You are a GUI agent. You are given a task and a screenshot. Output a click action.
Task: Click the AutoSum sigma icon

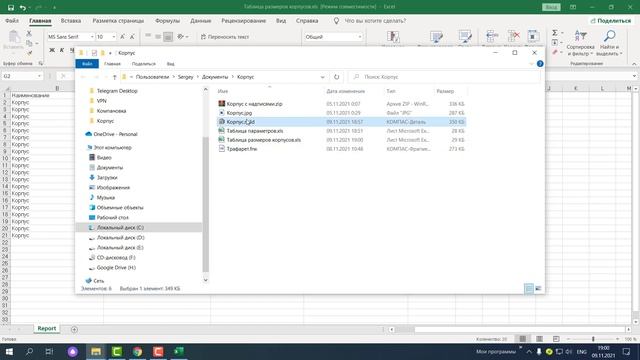(x=555, y=33)
